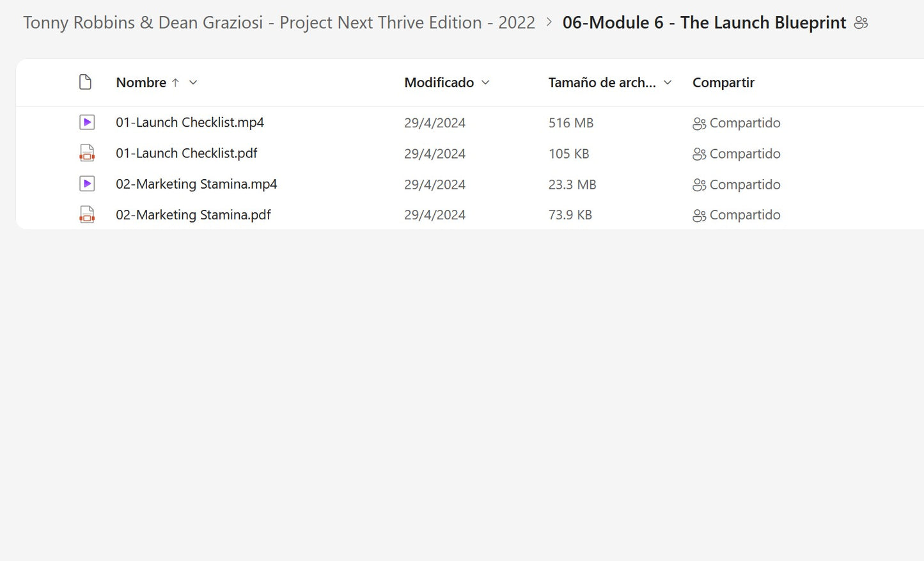Click shared icon on 02-Marketing Stamina.pdf row
This screenshot has height=561, width=924.
(699, 216)
